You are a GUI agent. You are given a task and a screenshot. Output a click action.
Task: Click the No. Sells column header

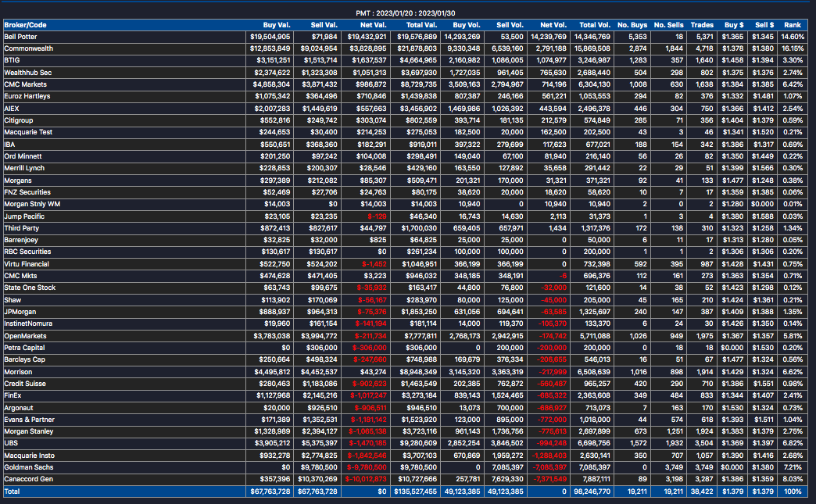coord(669,25)
